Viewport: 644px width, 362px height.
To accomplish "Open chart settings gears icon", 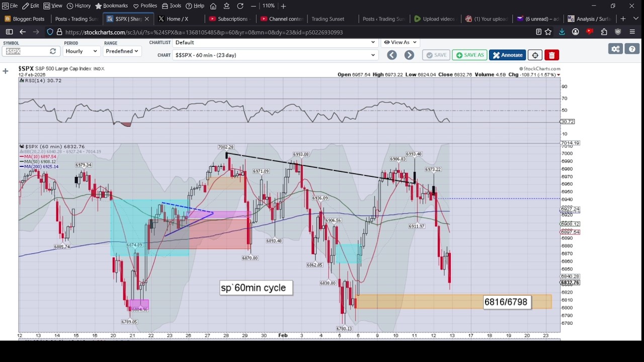I will (615, 49).
